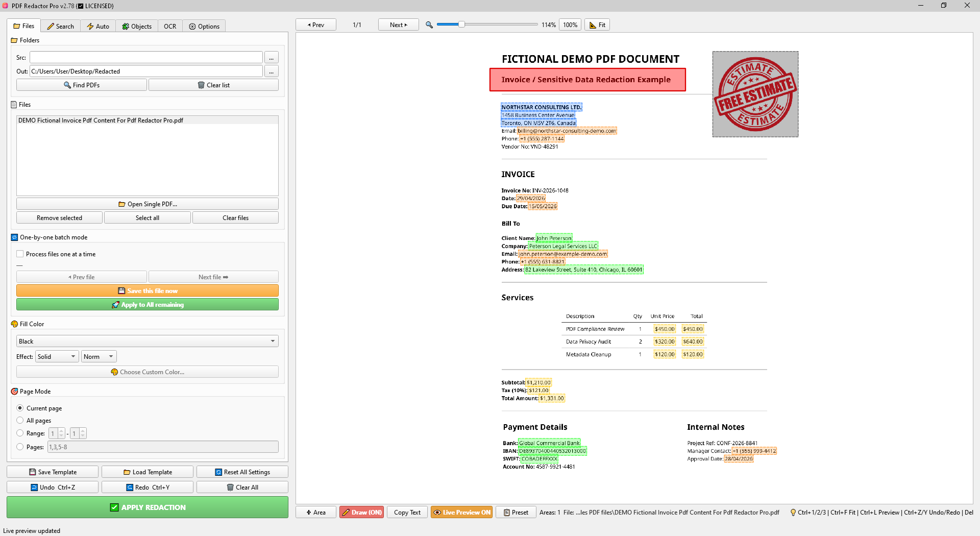Image resolution: width=980 pixels, height=536 pixels.
Task: Click Apply to All remaining
Action: [148, 304]
